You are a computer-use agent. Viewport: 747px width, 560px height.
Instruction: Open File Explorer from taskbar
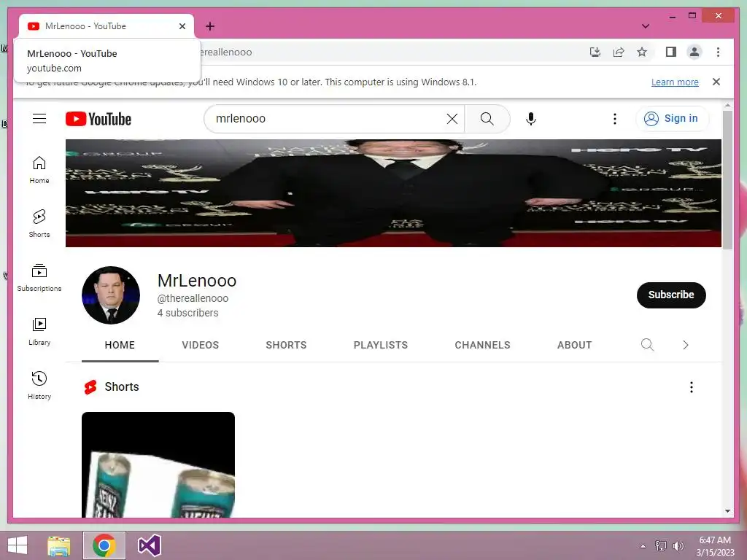click(59, 545)
